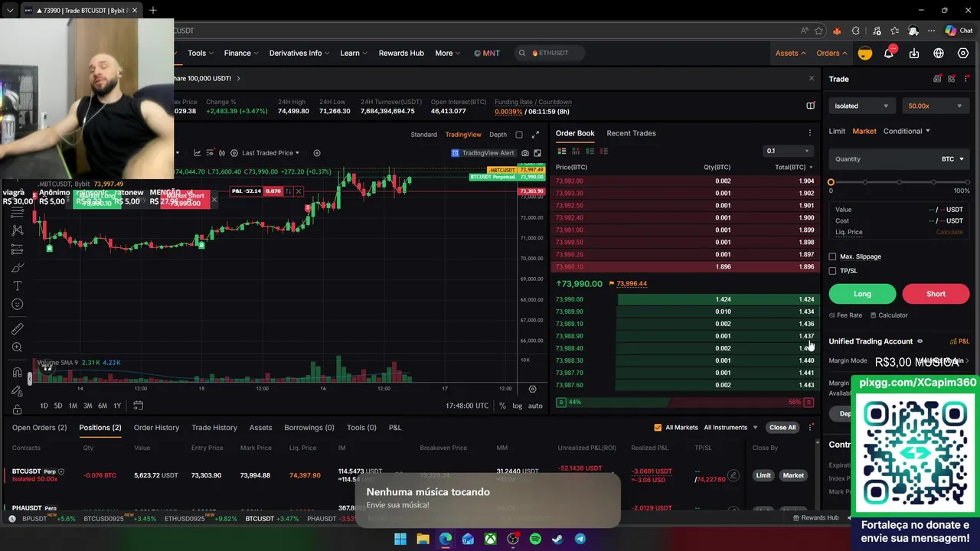This screenshot has height=551, width=980.
Task: Toggle the checkbox next to Depth
Action: (519, 135)
